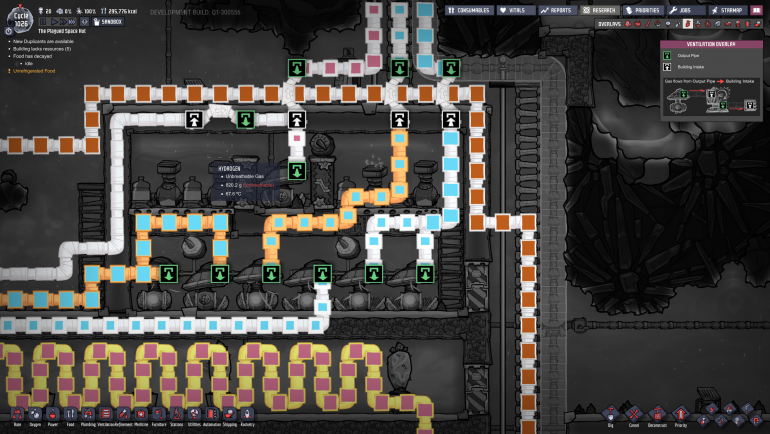Toggle Sandbox mode

(x=108, y=22)
